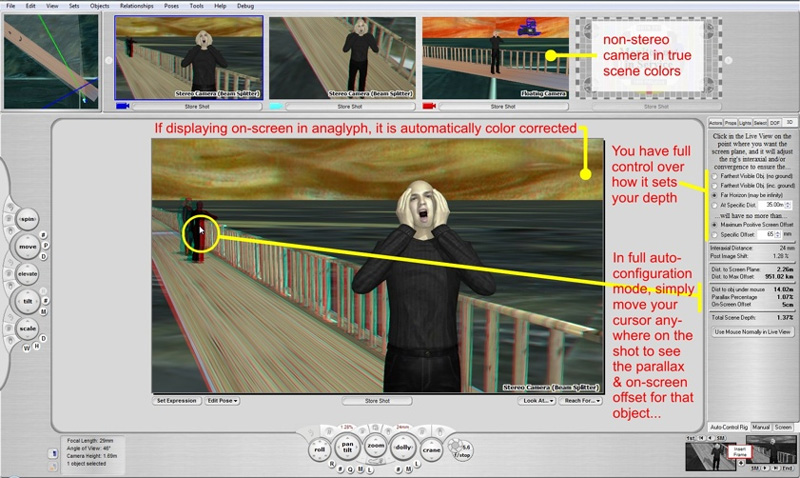
Task: Open the Tools menu
Action: click(x=196, y=6)
